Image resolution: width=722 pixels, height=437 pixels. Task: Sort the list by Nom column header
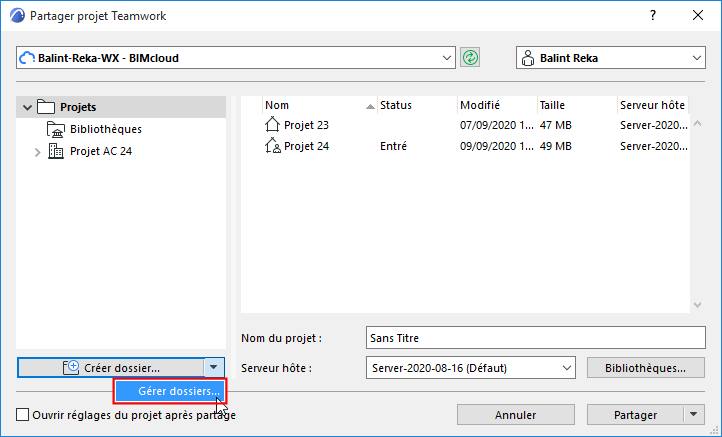pos(320,105)
